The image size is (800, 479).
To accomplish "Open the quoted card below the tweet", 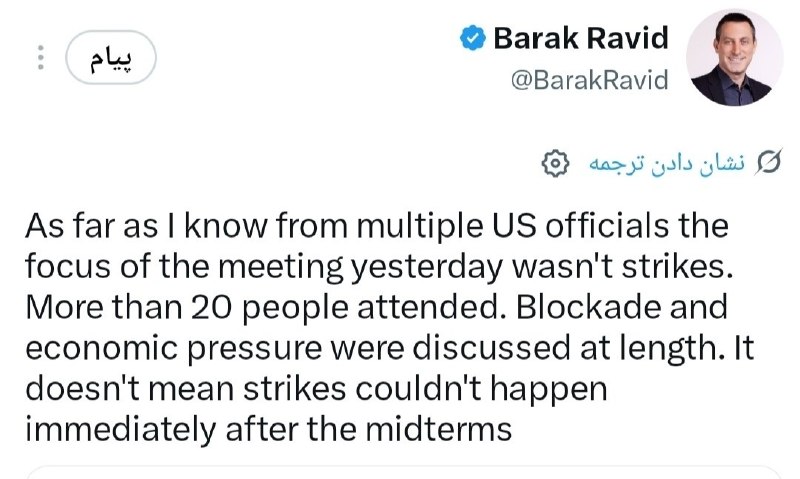I will tap(403, 472).
